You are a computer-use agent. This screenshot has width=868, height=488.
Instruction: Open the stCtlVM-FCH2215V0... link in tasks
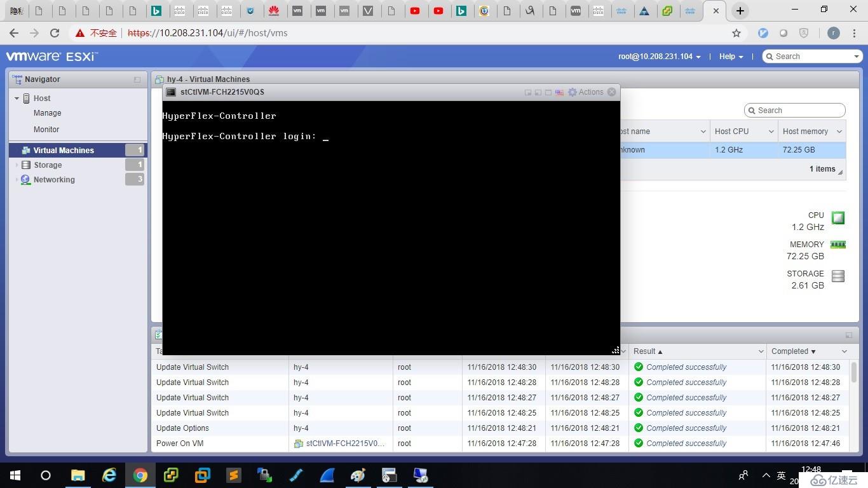point(345,444)
